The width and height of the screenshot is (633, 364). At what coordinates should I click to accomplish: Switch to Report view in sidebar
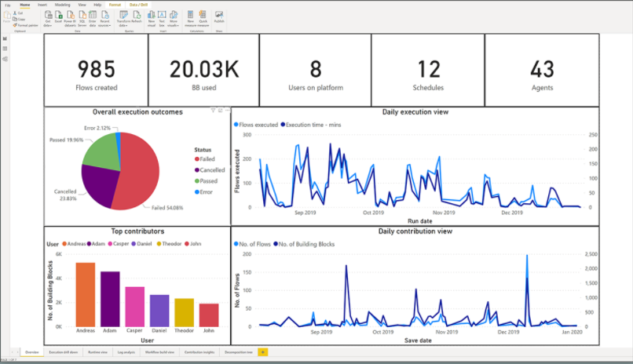5,38
